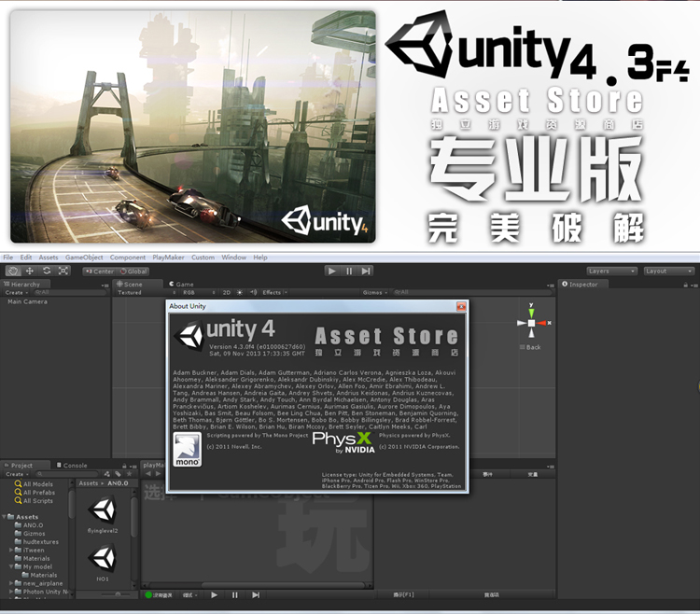Toggle scene lighting sun icon
The width and height of the screenshot is (700, 614).
[240, 293]
